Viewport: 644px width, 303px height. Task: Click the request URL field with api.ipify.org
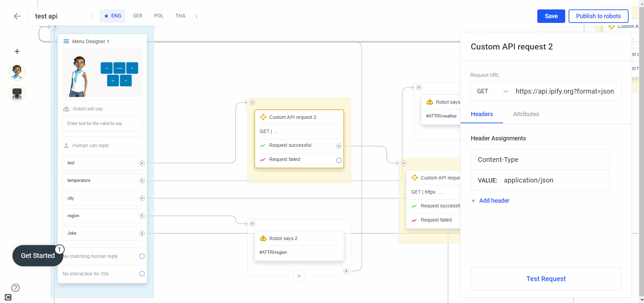[565, 91]
